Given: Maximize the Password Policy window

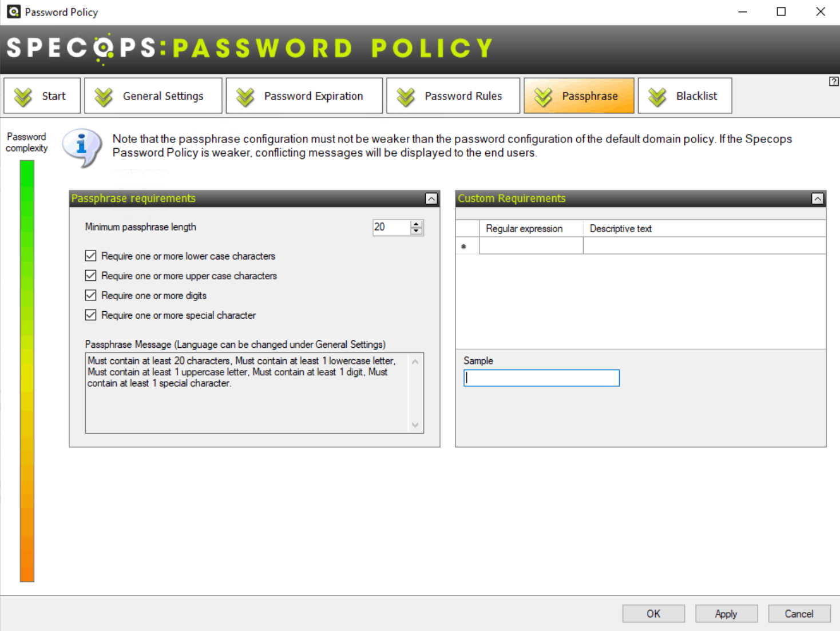Looking at the screenshot, I should pos(781,11).
